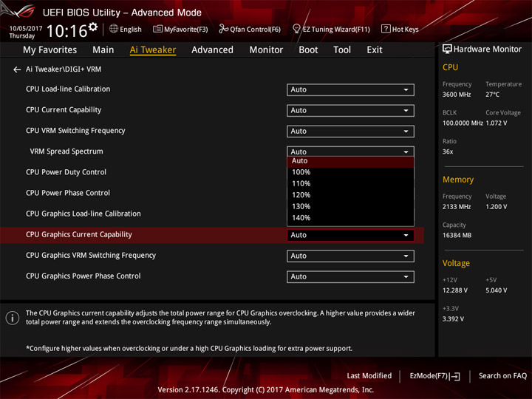Click the CPU Load-line Calibration label

[68, 89]
